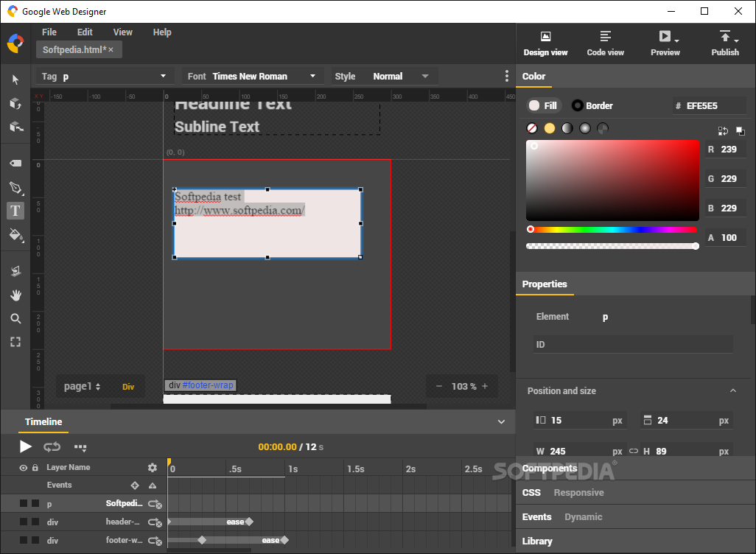Click the loop icon on header div layer
The width and height of the screenshot is (756, 554).
[155, 522]
